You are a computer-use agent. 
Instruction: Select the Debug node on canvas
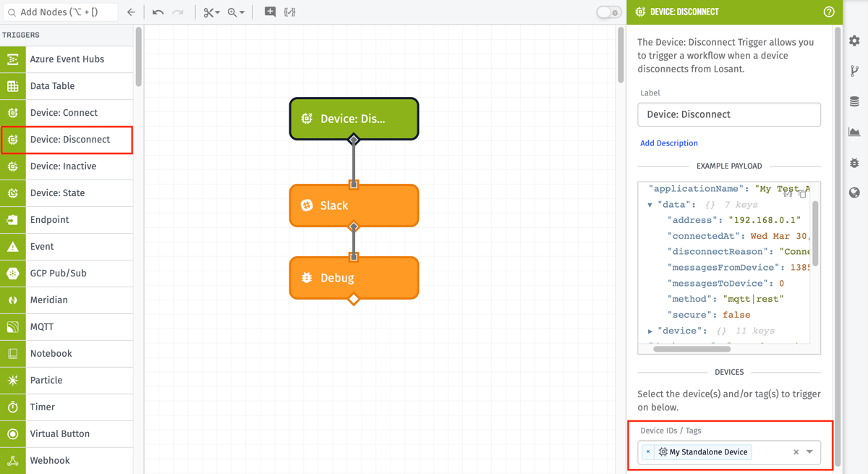point(354,278)
